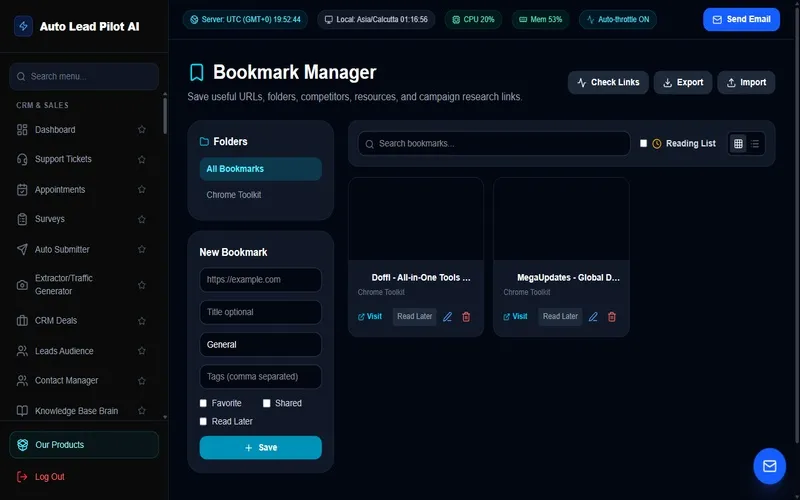Click the Server UTC time status chip

245,19
